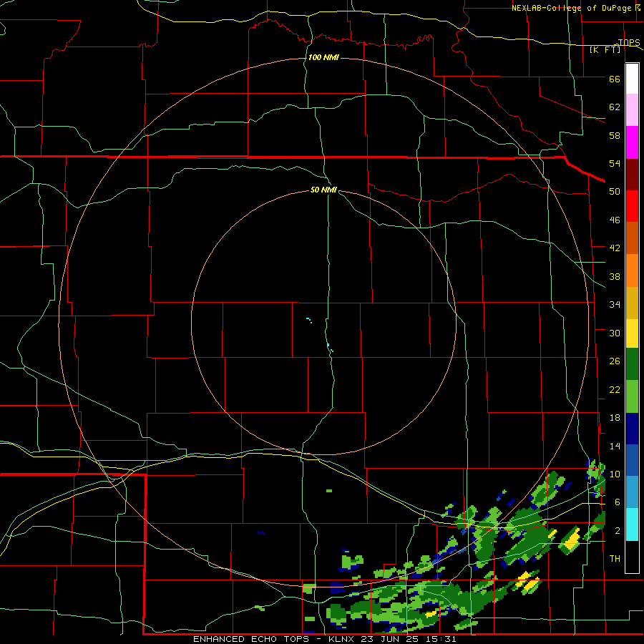Click the "38" legend value
644x644 pixels.
point(615,276)
